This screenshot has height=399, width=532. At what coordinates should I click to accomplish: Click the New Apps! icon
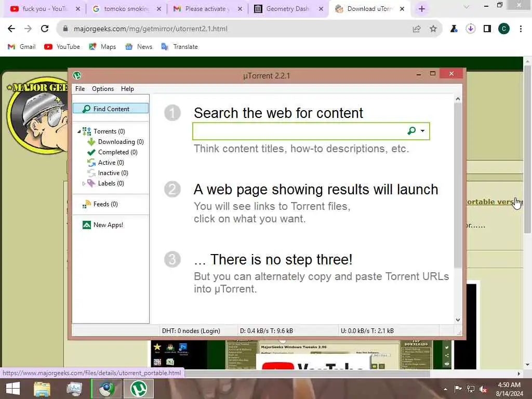[x=87, y=225]
